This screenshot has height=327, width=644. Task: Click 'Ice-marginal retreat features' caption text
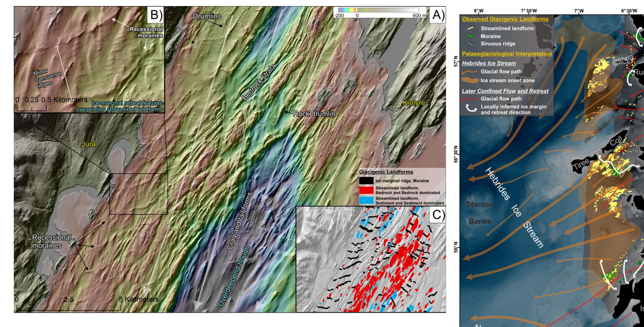tap(127, 103)
